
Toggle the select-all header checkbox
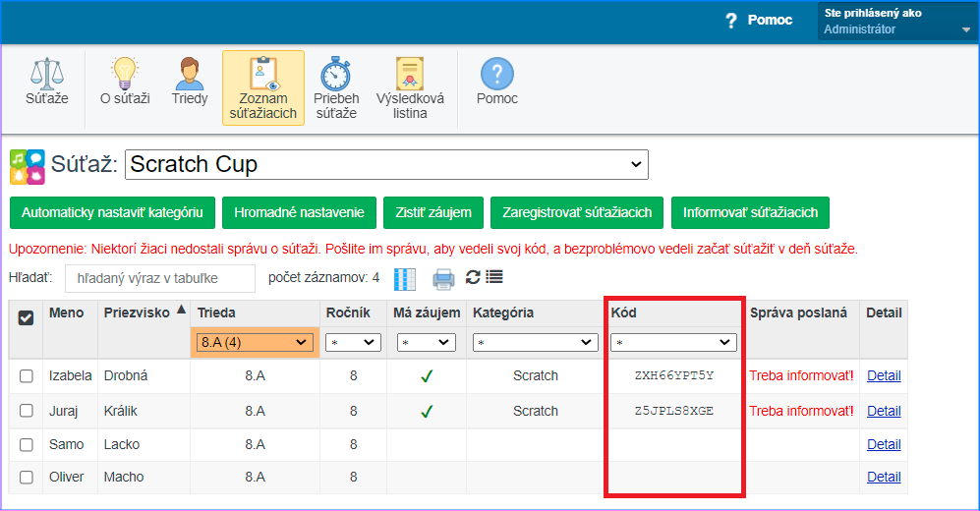coord(26,318)
